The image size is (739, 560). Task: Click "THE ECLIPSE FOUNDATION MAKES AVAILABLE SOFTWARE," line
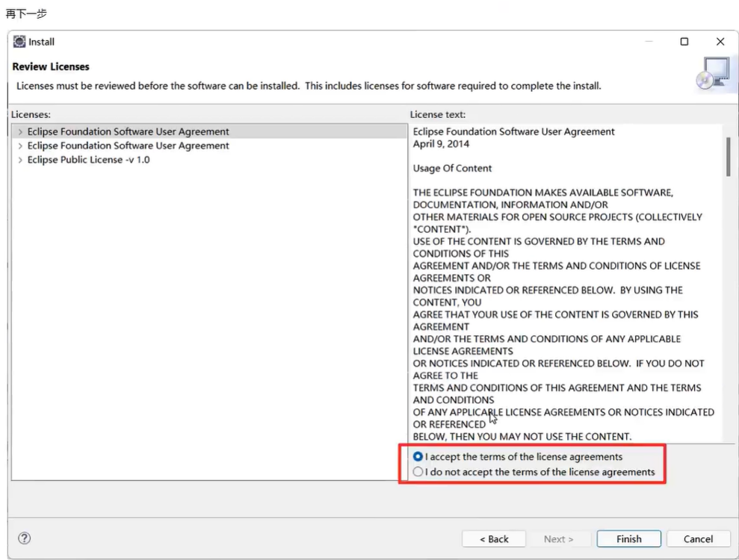click(x=543, y=193)
